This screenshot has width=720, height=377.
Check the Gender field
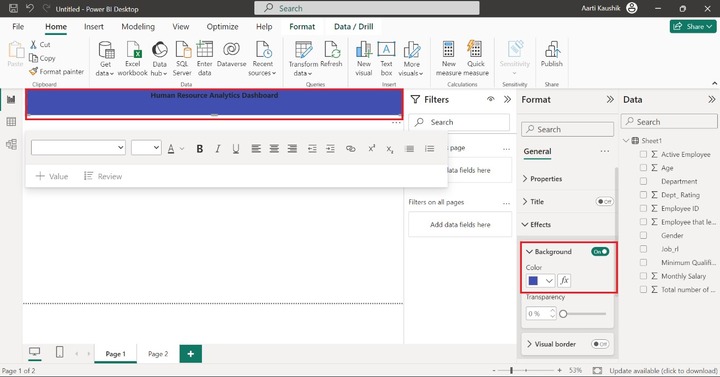click(x=643, y=235)
